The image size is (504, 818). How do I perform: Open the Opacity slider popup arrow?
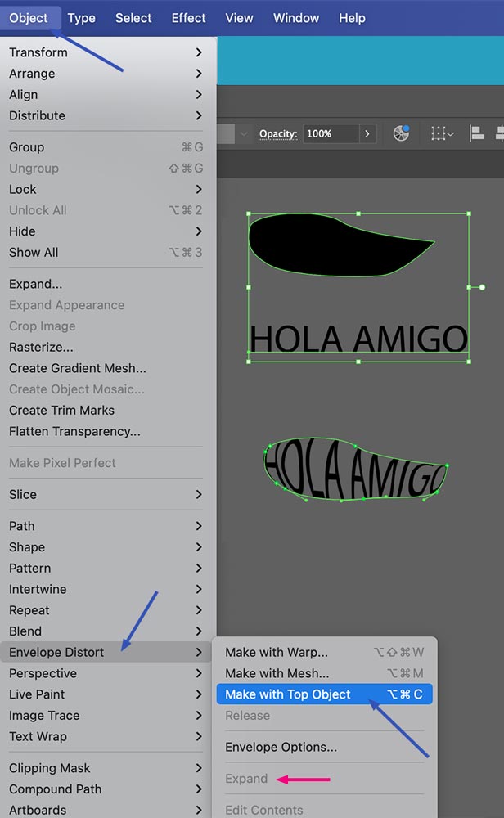click(x=369, y=133)
